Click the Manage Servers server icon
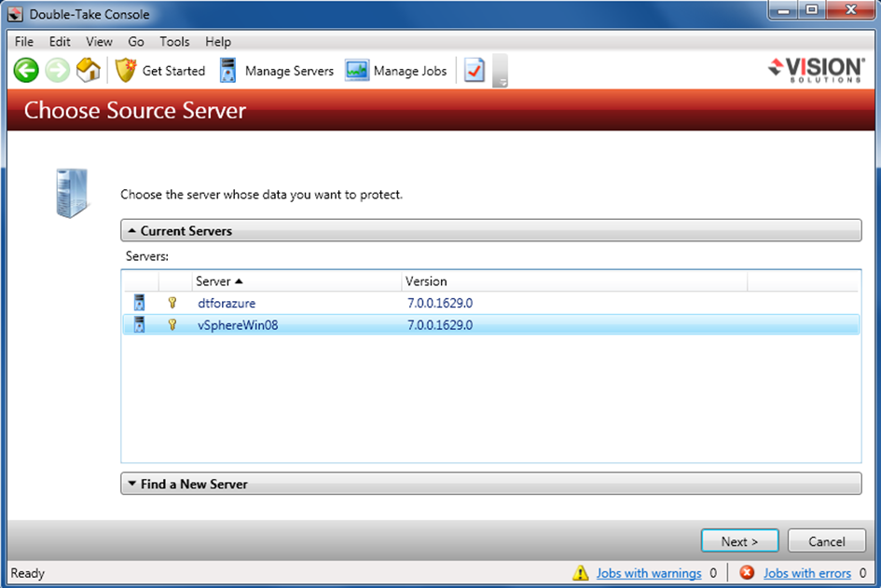The width and height of the screenshot is (881, 588). pyautogui.click(x=228, y=71)
